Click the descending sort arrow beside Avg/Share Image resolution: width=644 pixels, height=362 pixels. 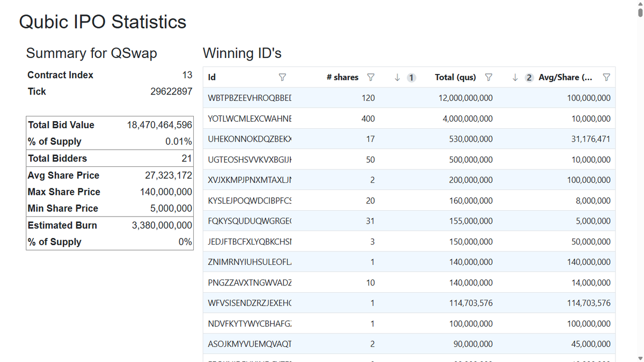pyautogui.click(x=515, y=77)
